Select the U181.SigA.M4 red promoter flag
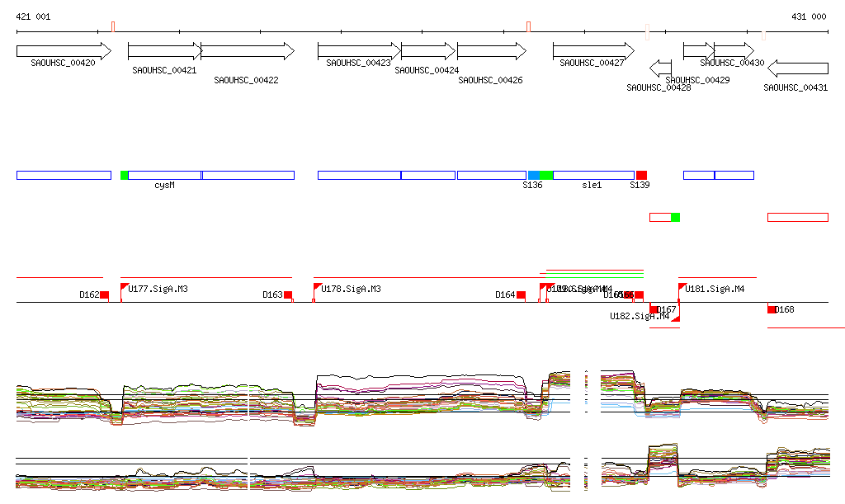This screenshot has height=504, width=845. pyautogui.click(x=682, y=288)
